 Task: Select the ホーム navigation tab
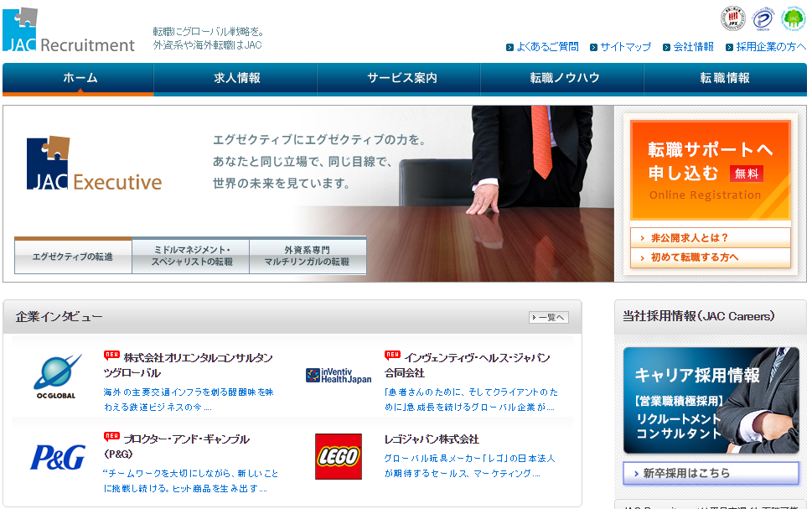(x=78, y=80)
